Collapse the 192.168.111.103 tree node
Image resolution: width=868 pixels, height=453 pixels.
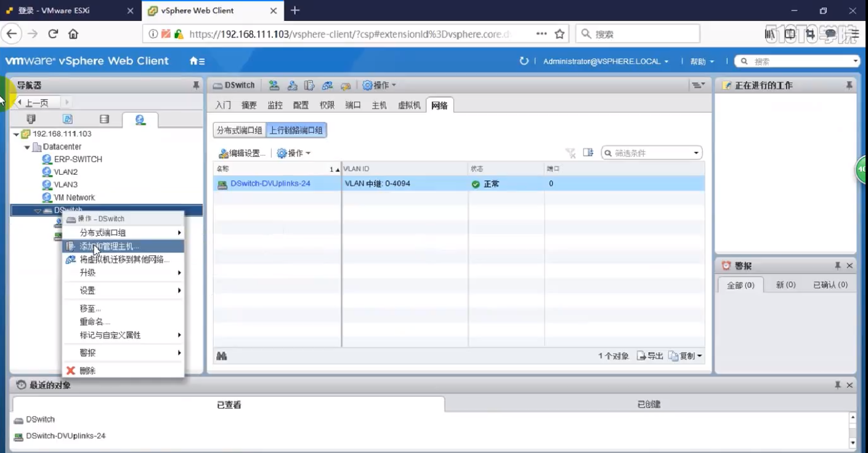16,134
